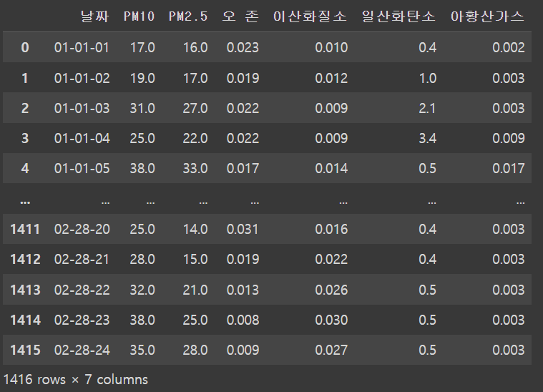Click date cell 01-01-04
The width and height of the screenshot is (543, 392).
click(x=82, y=138)
